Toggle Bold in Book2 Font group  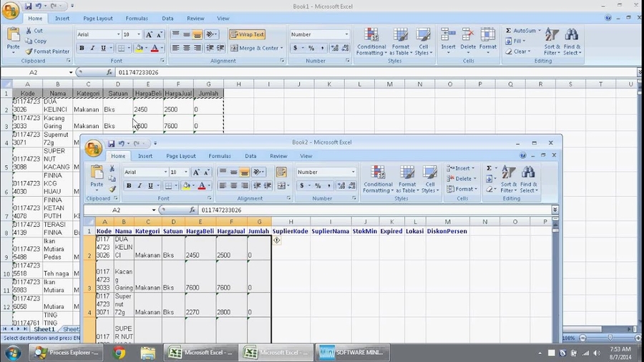pyautogui.click(x=129, y=186)
